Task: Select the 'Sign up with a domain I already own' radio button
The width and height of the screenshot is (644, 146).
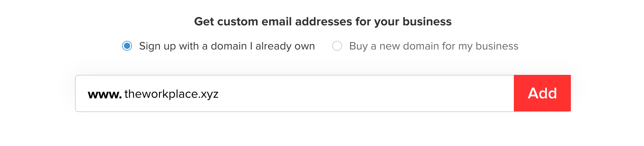Action: [127, 46]
